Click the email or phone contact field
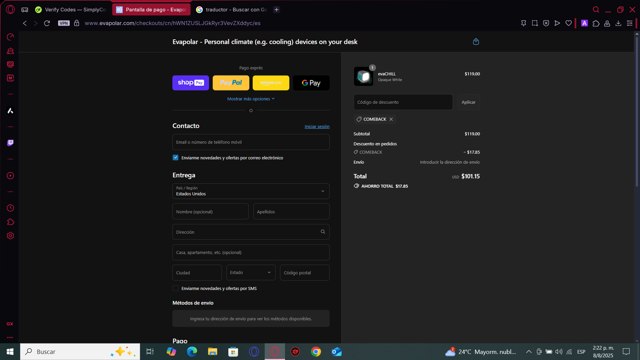 click(251, 142)
